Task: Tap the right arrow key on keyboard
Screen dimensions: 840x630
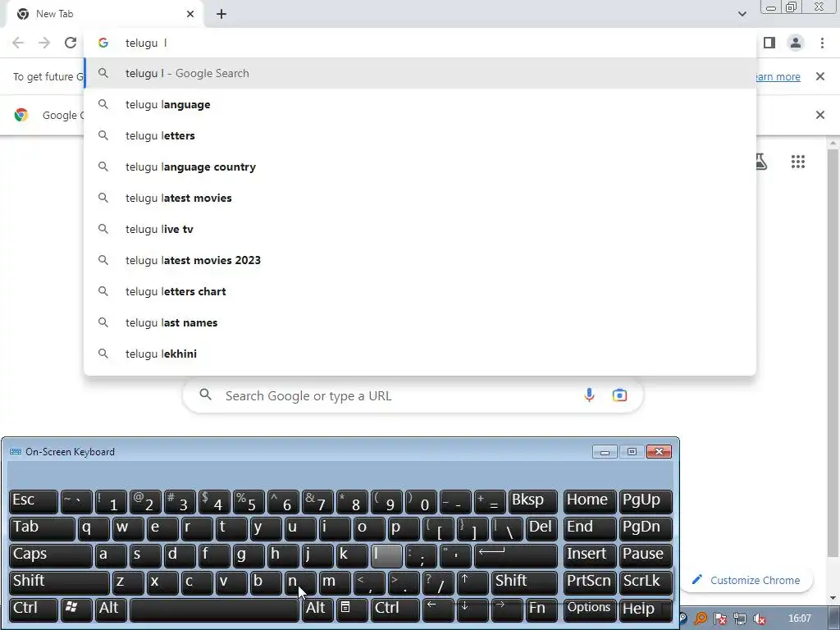Action: coord(507,609)
